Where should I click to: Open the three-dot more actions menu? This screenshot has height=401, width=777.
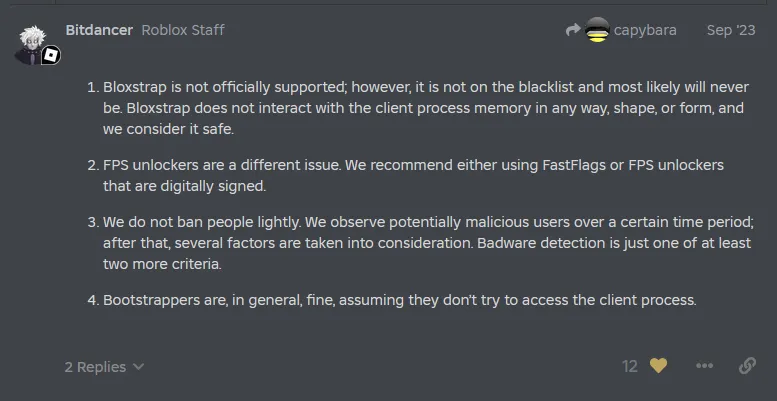coord(705,366)
